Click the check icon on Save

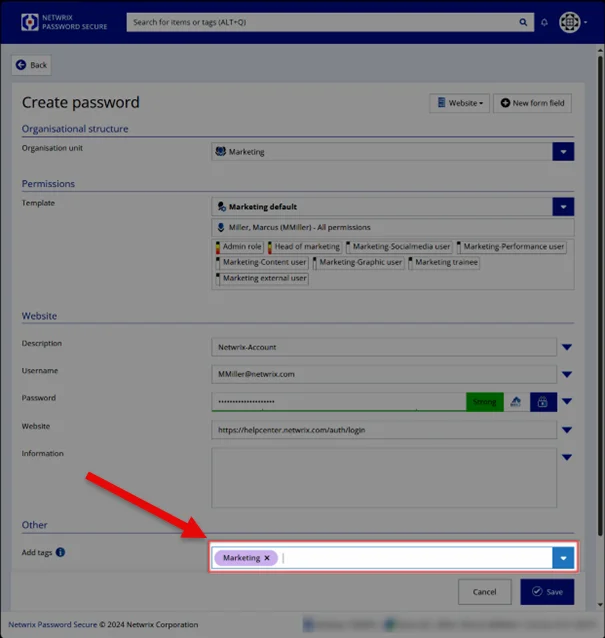click(x=537, y=592)
